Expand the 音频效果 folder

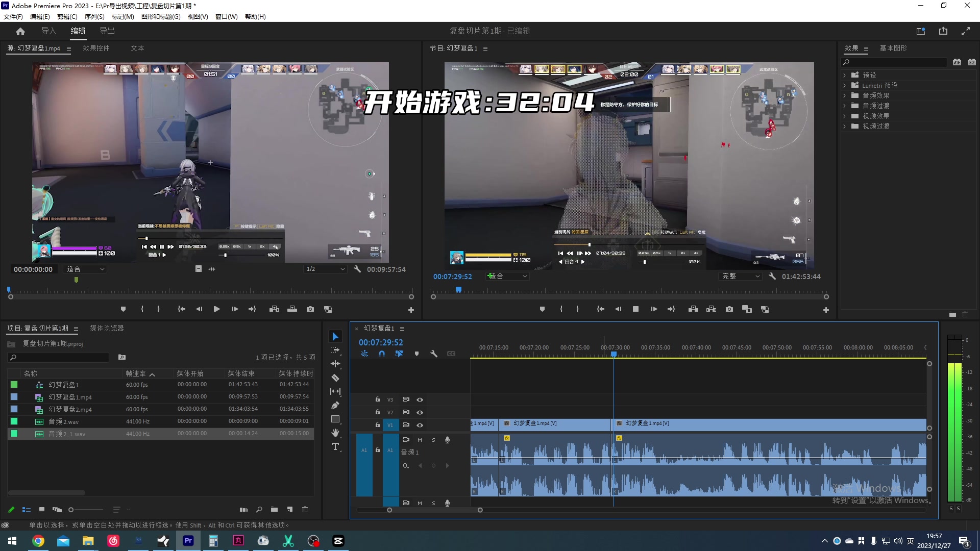(844, 95)
